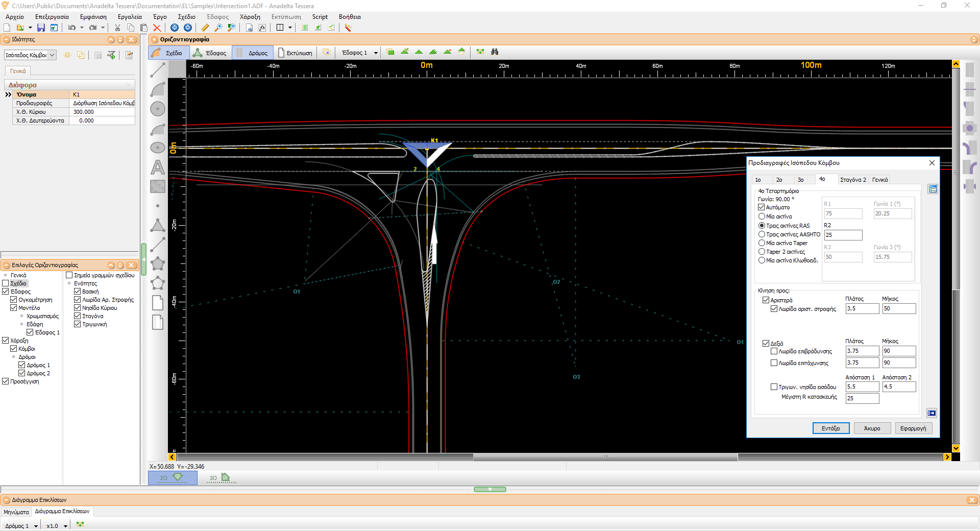Select the line drawing tool in left toolbox
The height and width of the screenshot is (531, 980).
point(158,70)
